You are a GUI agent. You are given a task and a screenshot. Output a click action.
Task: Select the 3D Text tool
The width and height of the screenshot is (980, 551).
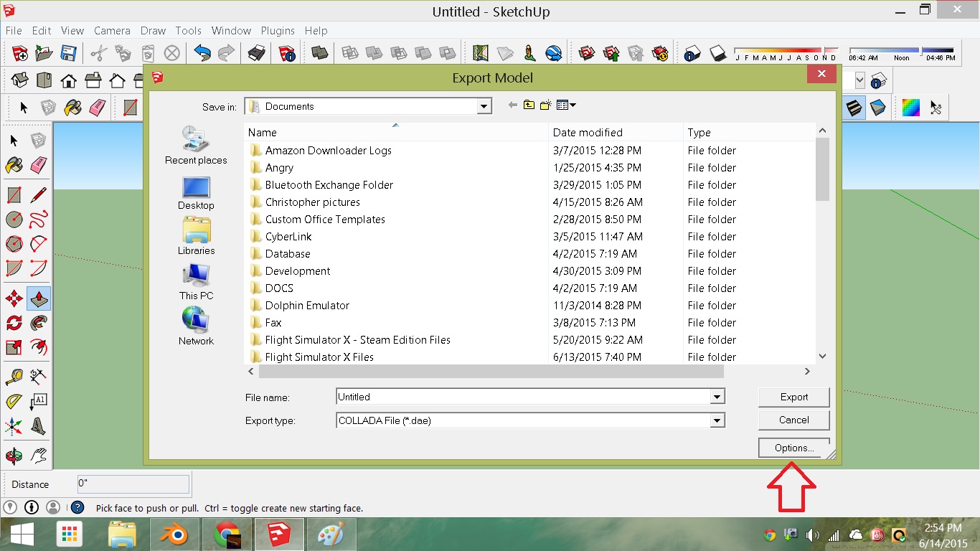39,426
